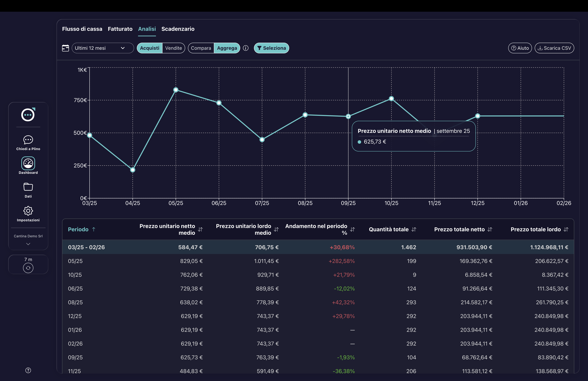Click the help question mark at bottom left
Image resolution: width=588 pixels, height=381 pixels.
tap(28, 370)
